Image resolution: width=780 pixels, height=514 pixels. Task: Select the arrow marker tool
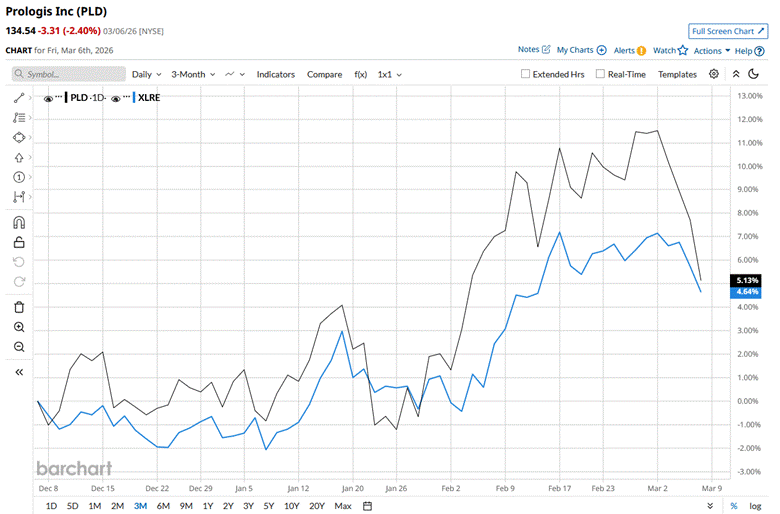19,157
